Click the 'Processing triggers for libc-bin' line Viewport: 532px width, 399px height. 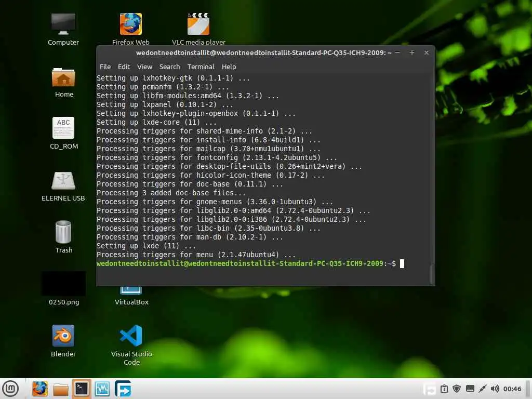(x=208, y=228)
